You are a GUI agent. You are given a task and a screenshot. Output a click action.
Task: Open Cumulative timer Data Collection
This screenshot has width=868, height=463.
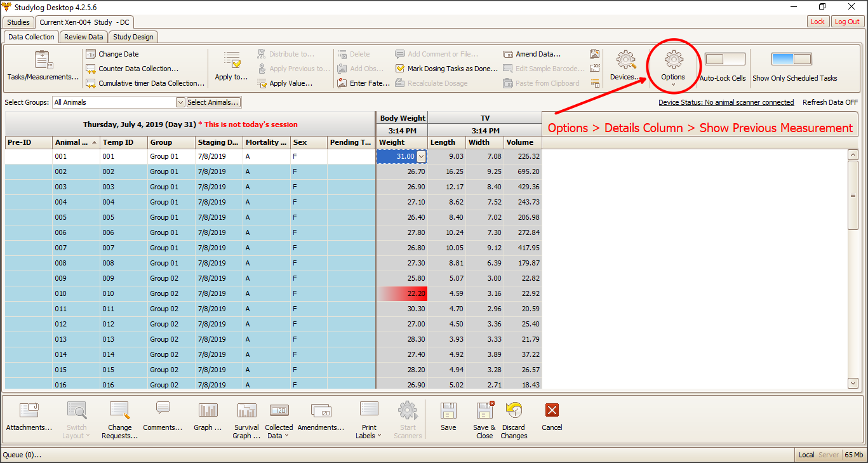(145, 83)
